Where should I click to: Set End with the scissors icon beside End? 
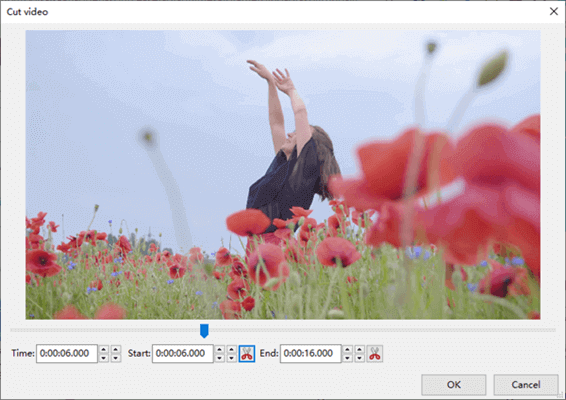tap(375, 353)
